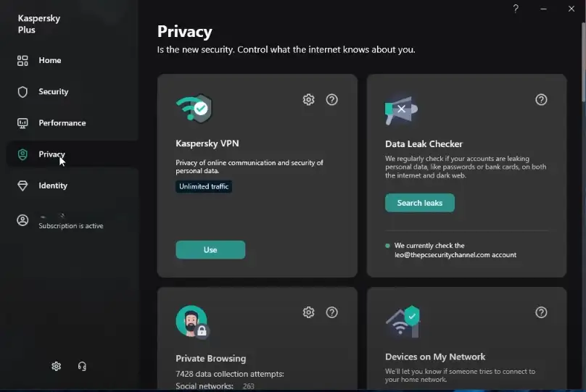
Task: Click the Devices on My Network title
Action: [435, 356]
